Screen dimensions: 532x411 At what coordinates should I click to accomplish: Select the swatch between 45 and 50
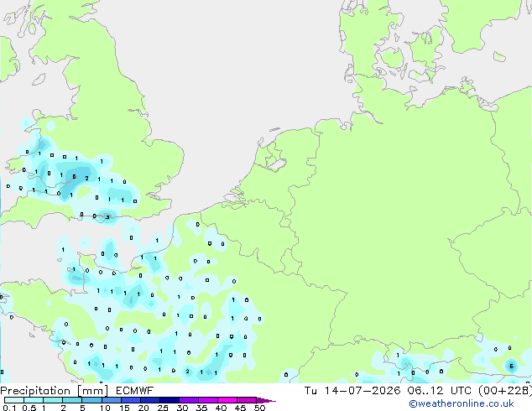pos(247,400)
